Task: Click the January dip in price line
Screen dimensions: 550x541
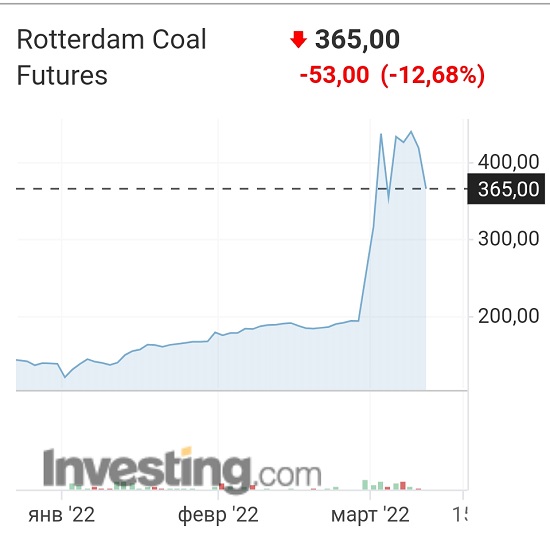Action: [x=65, y=377]
